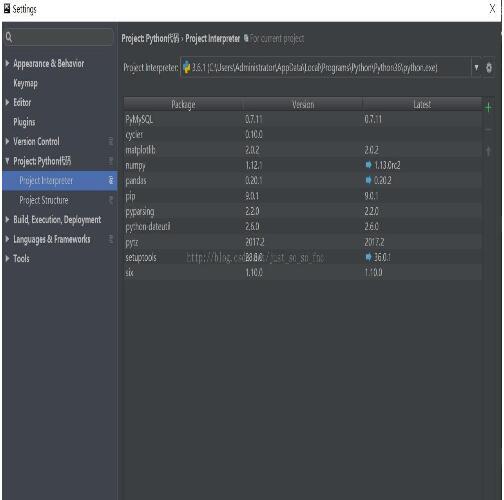Click the upgrade arrow icon next to setuptools
The width and height of the screenshot is (504, 500).
point(368,257)
